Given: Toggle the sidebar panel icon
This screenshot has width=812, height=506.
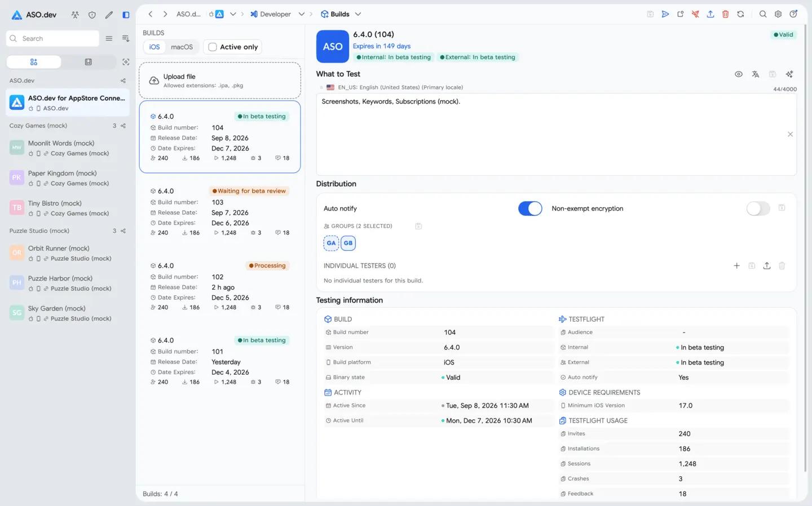Looking at the screenshot, I should 126,15.
